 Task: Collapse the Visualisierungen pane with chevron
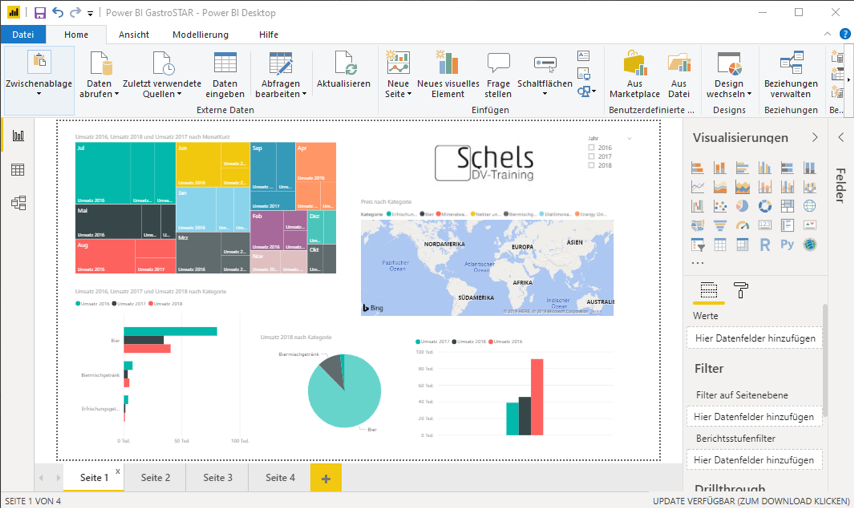pyautogui.click(x=815, y=138)
